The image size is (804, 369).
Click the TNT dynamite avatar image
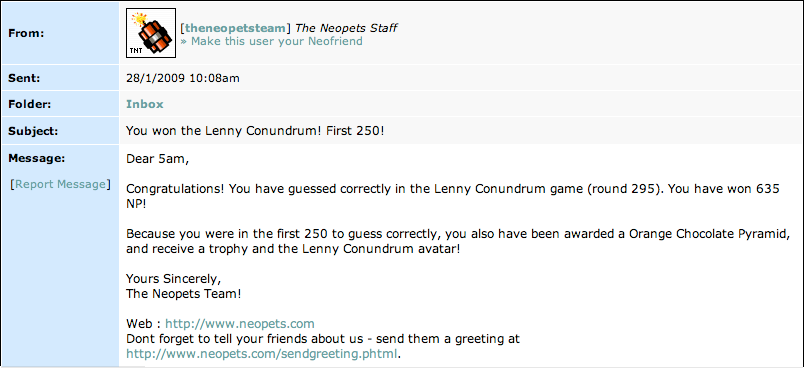(x=151, y=33)
